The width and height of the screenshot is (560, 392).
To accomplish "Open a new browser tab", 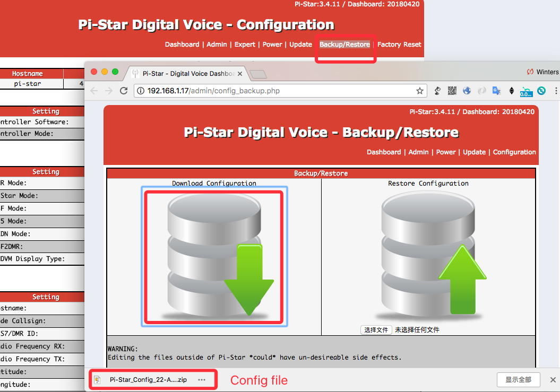I will point(258,74).
